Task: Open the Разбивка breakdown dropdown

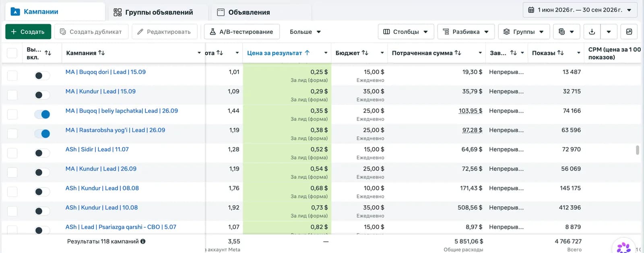Action: click(x=466, y=32)
